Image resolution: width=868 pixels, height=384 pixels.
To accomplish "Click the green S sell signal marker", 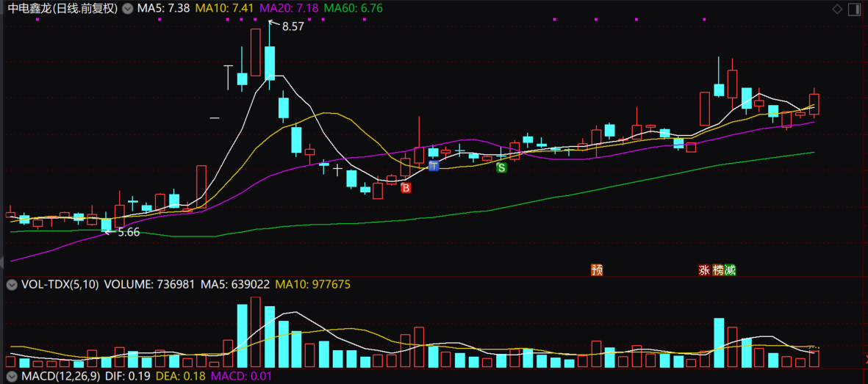I will 501,167.
